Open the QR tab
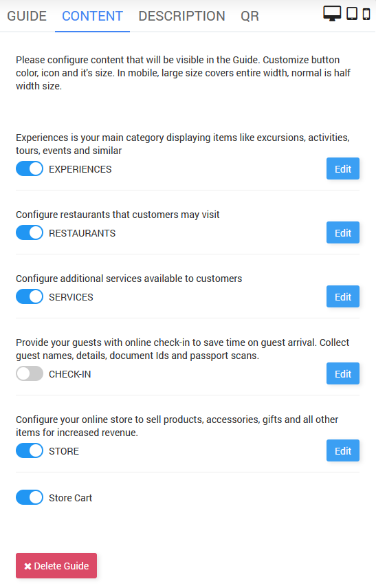The image size is (376, 588). pyautogui.click(x=250, y=16)
